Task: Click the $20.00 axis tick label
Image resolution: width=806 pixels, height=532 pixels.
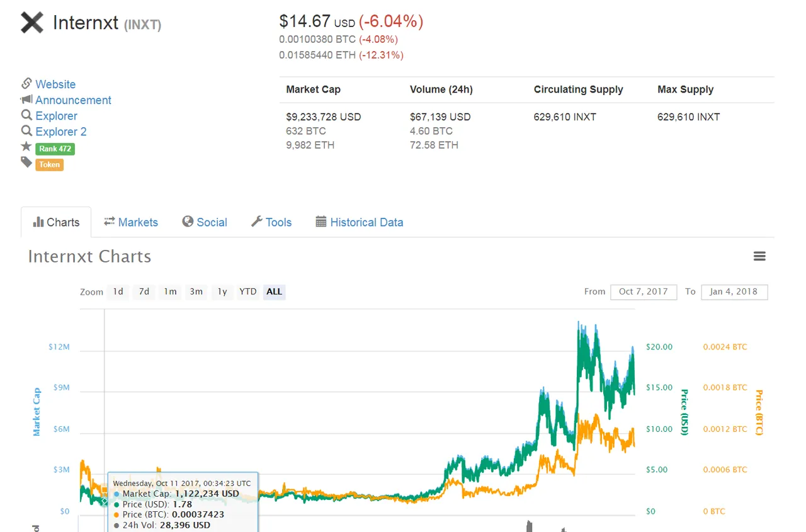Action: (x=659, y=347)
